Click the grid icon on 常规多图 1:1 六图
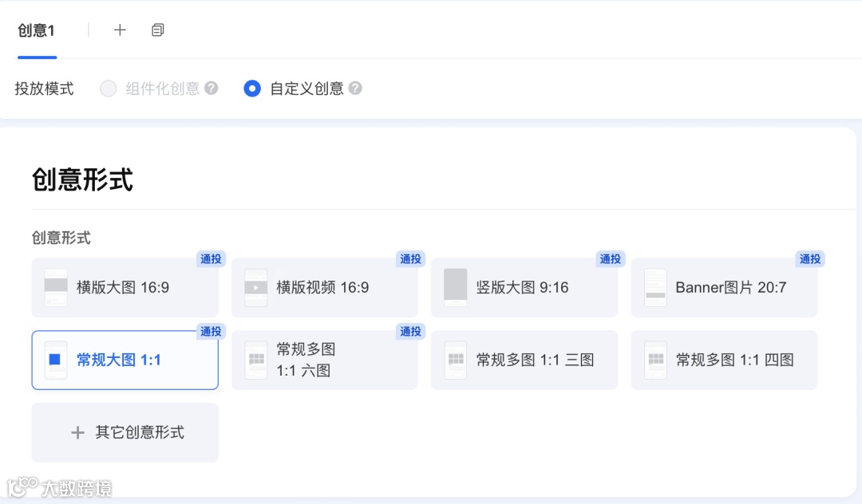This screenshot has height=504, width=862. (255, 360)
